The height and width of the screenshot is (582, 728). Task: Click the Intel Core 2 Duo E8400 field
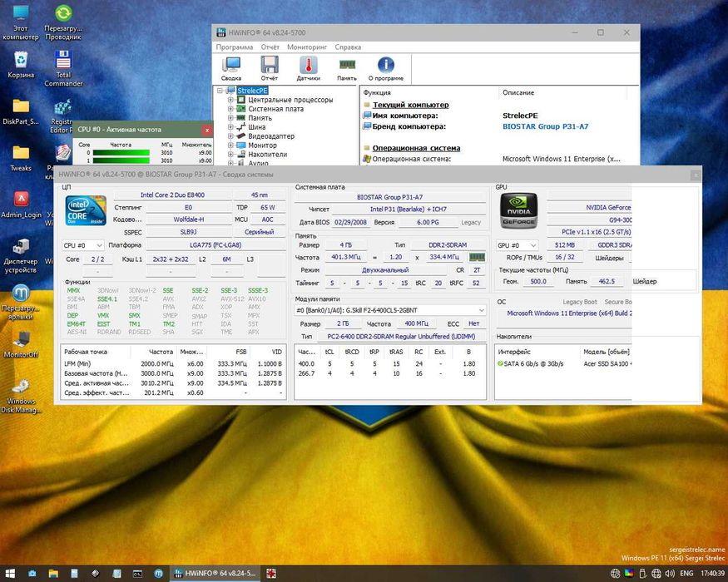point(173,195)
